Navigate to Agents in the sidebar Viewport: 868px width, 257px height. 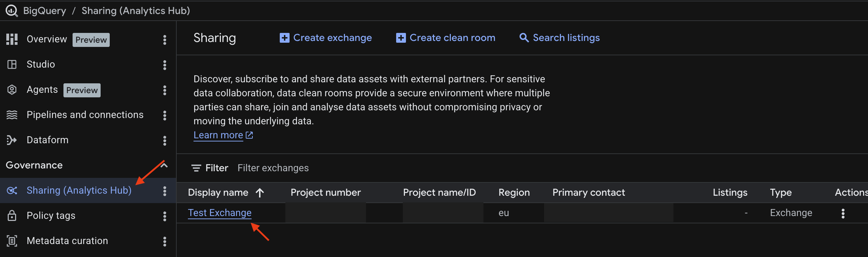tap(42, 90)
